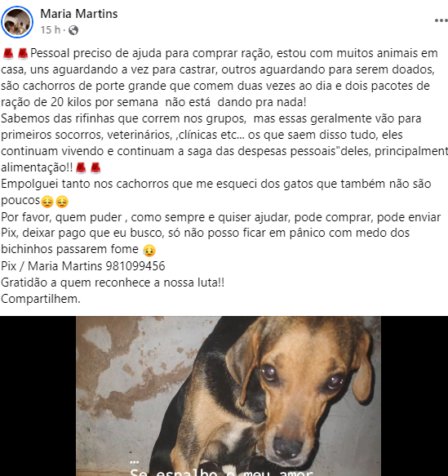Viewport: 448px width, 476px height.
Task: Click the black bar left of the dog photo
Action: point(38,396)
